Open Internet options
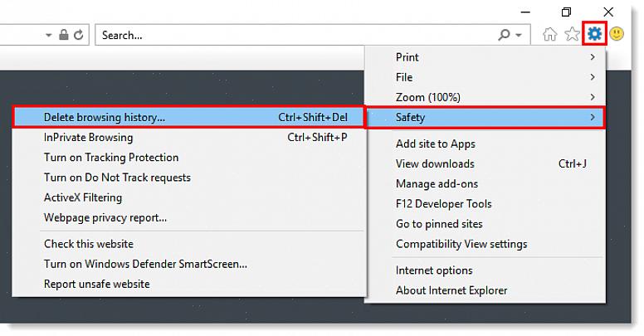The height and width of the screenshot is (336, 644). pos(485,270)
